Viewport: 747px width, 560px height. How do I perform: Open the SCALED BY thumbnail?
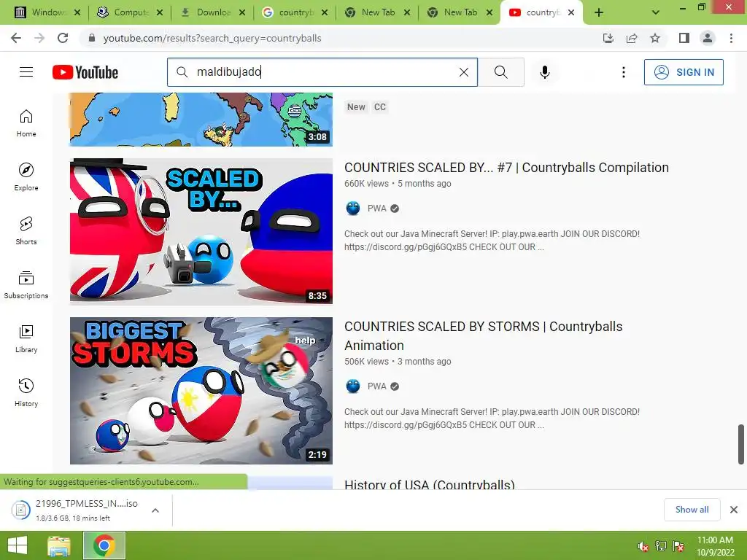click(x=201, y=231)
